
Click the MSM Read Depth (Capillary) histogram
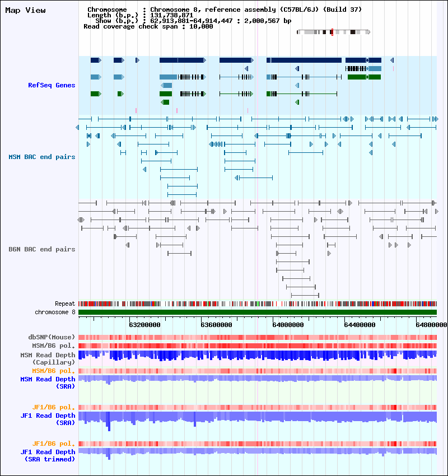tap(258, 356)
